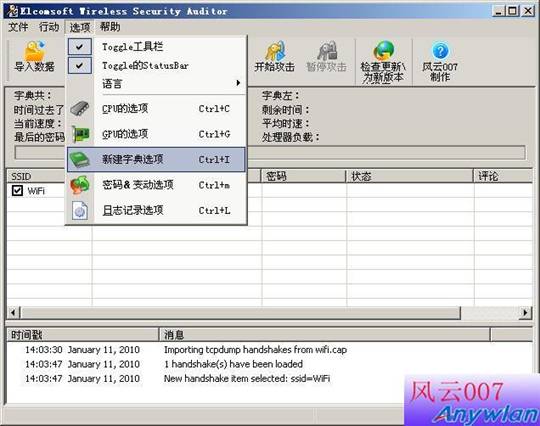
Task: Click the 'Importing tcpdump handshakes from wifi.cap' log entry
Action: tap(255, 350)
